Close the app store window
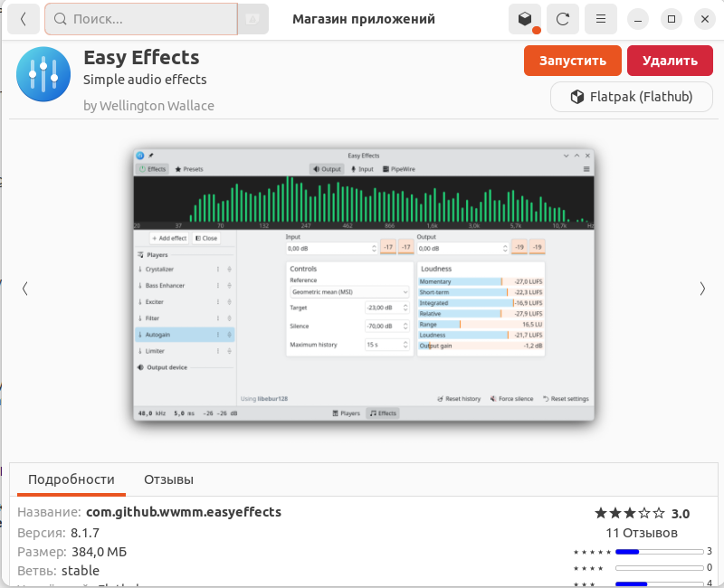 point(705,19)
